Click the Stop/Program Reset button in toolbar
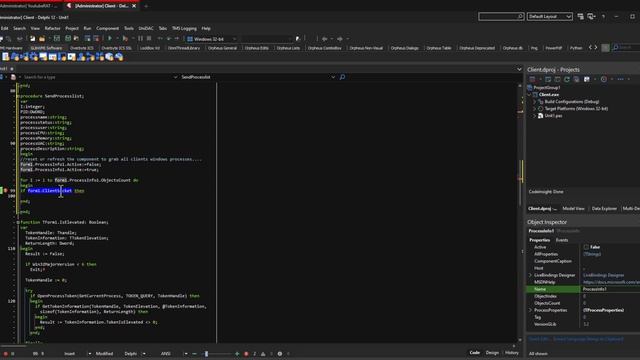640x360 pixels. click(149, 38)
